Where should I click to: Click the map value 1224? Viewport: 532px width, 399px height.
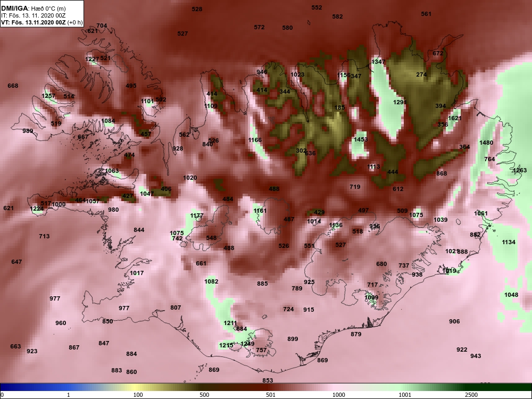click(37, 209)
